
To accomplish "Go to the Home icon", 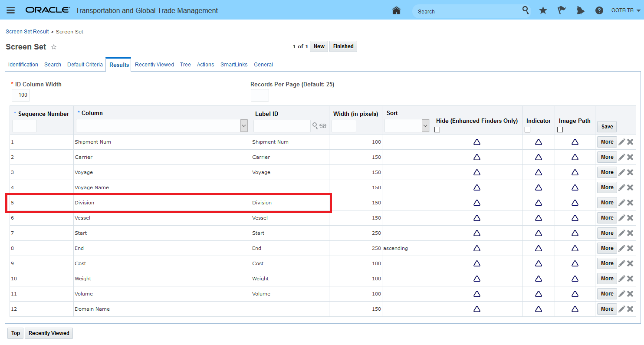I will coord(396,10).
